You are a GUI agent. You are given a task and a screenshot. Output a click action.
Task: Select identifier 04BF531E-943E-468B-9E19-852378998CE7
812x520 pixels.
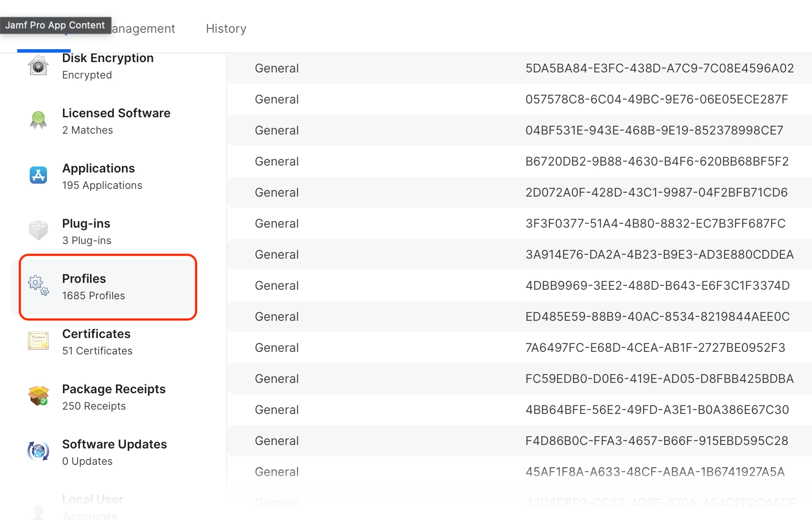tap(654, 130)
